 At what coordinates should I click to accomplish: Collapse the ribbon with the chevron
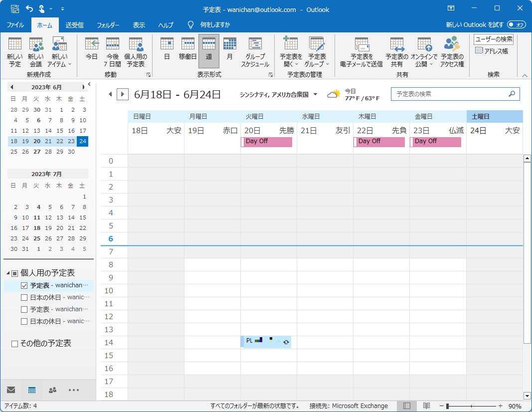coord(525,75)
